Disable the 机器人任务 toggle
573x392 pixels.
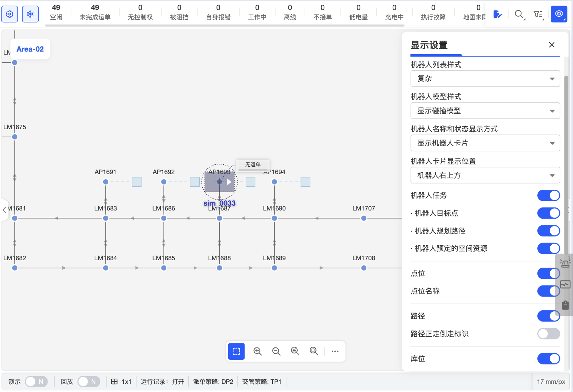pyautogui.click(x=549, y=195)
